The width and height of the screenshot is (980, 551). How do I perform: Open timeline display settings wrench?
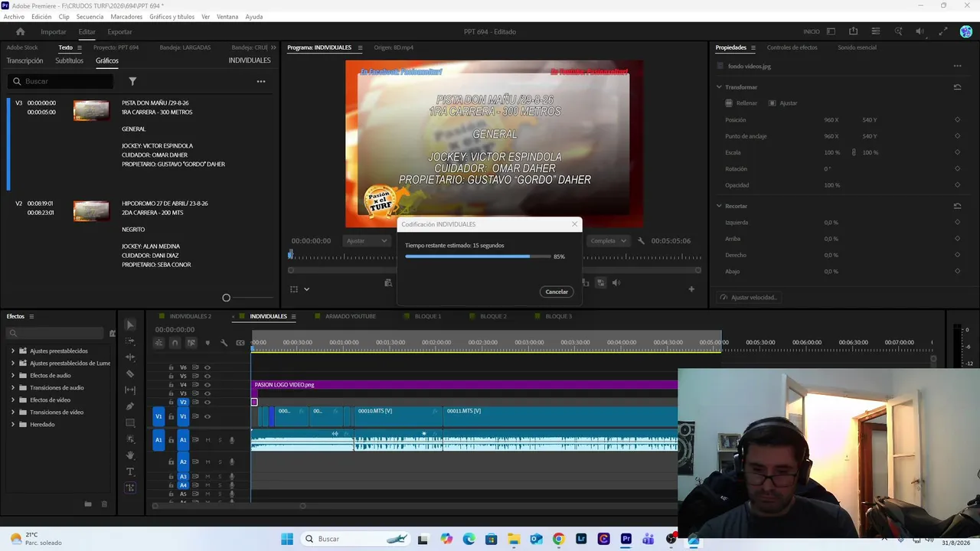[224, 343]
